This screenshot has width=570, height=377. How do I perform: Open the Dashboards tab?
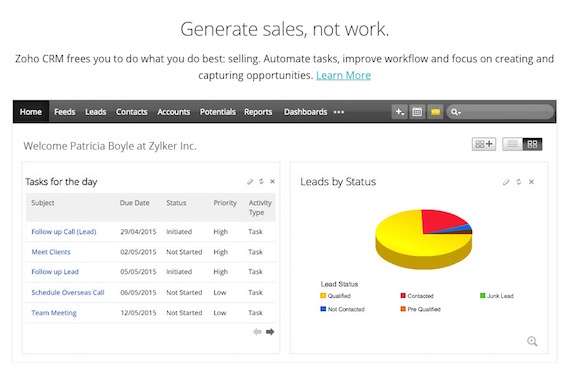pos(305,112)
